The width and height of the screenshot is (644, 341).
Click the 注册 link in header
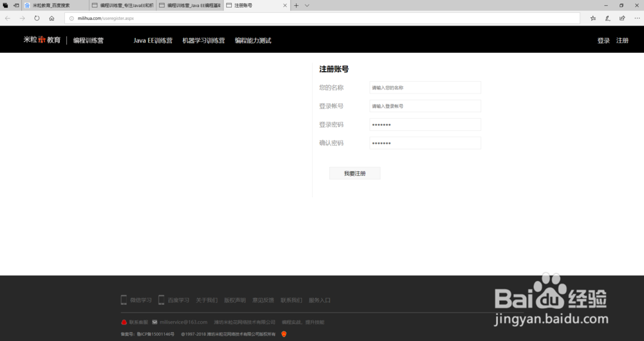click(x=622, y=41)
